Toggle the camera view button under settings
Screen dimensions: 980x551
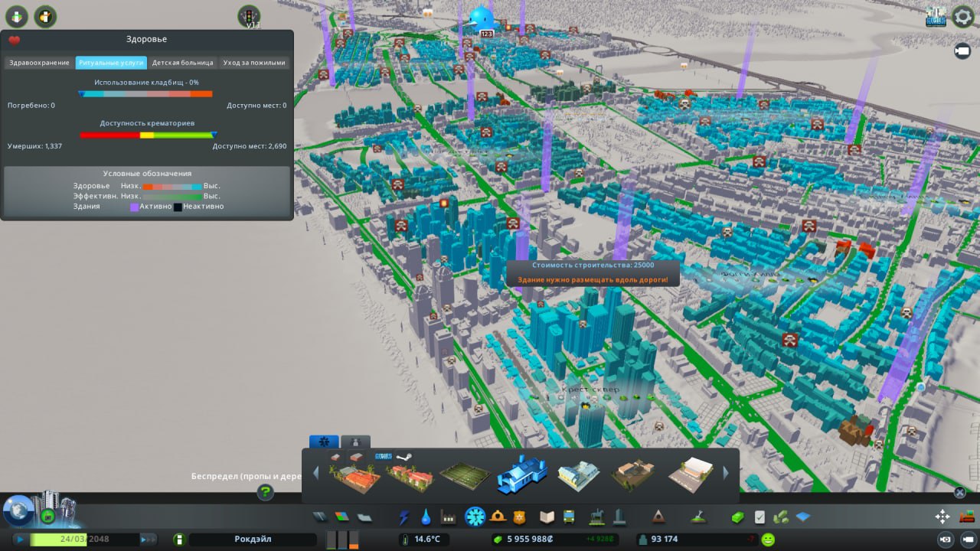pyautogui.click(x=962, y=51)
